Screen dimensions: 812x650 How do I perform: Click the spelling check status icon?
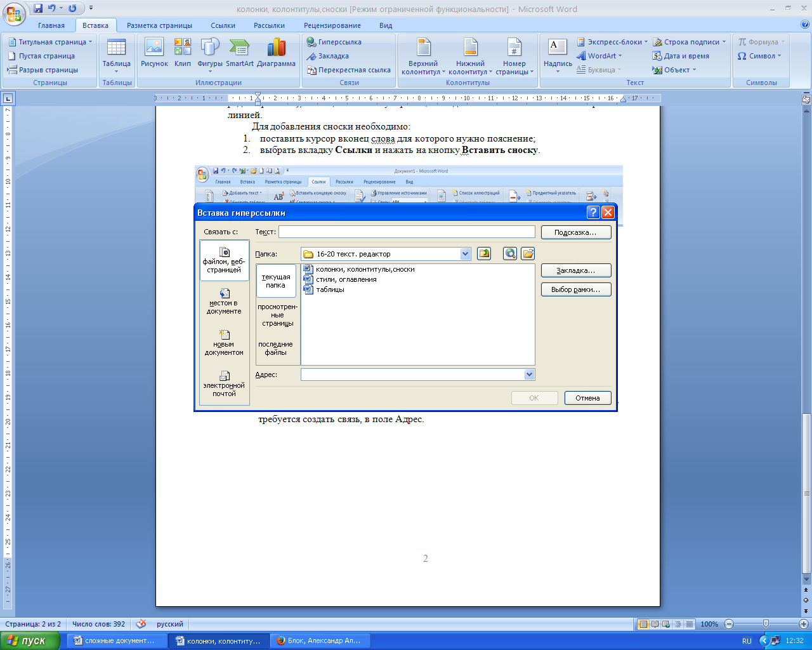click(141, 624)
